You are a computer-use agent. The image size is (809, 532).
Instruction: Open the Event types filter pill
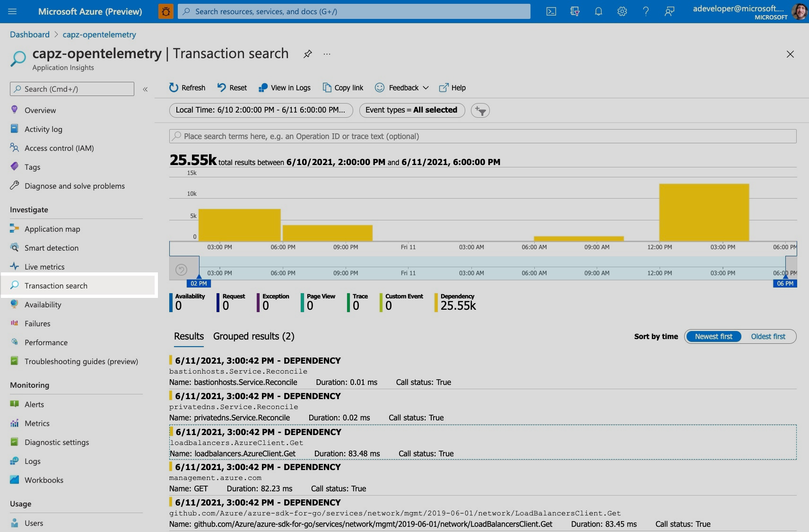click(x=412, y=110)
